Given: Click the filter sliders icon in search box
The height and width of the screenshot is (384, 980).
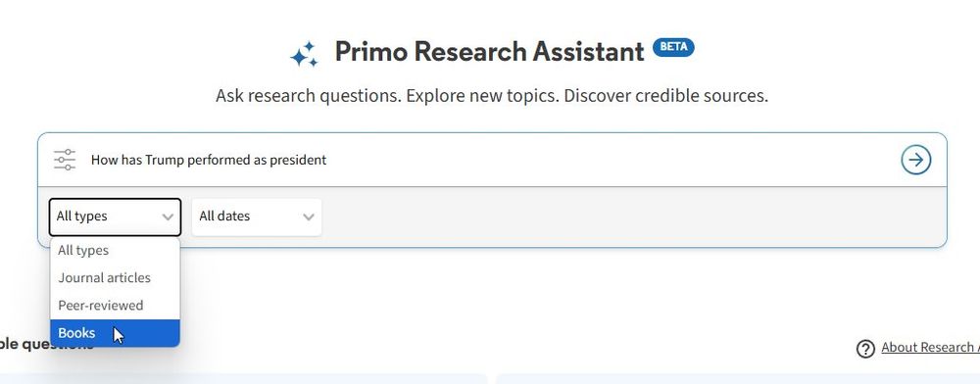Looking at the screenshot, I should point(65,160).
